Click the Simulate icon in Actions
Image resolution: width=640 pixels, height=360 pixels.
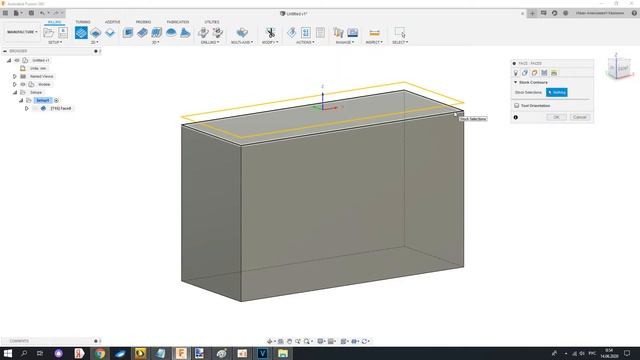306,33
